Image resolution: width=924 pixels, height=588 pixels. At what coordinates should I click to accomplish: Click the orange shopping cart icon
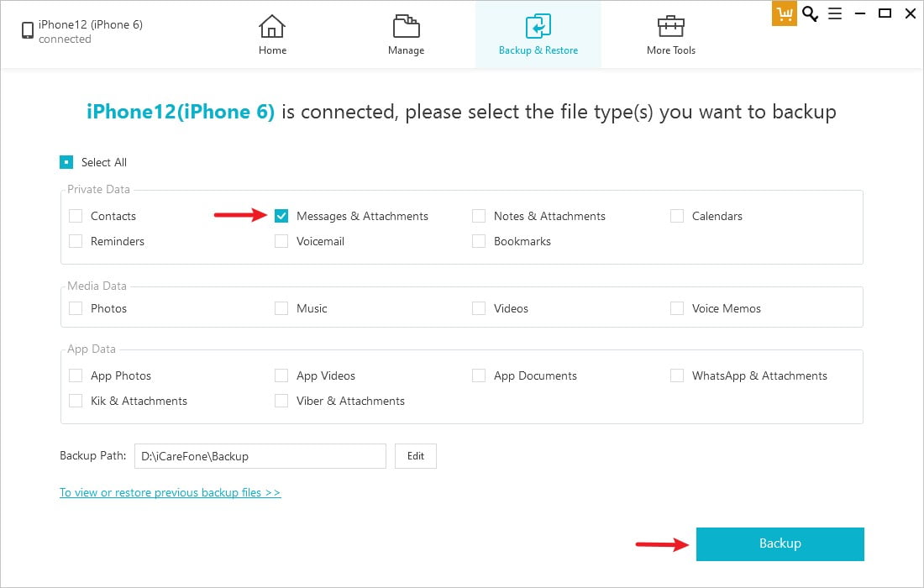coord(784,13)
